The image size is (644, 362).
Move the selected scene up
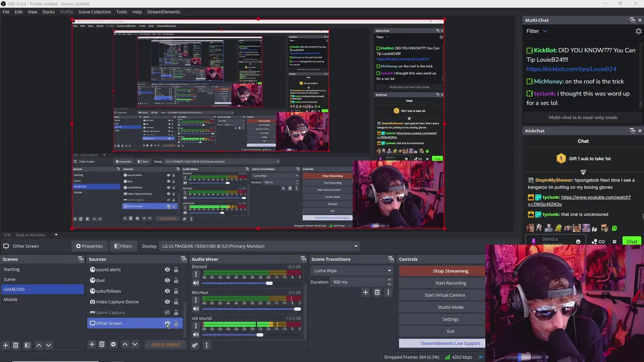[x=39, y=345]
